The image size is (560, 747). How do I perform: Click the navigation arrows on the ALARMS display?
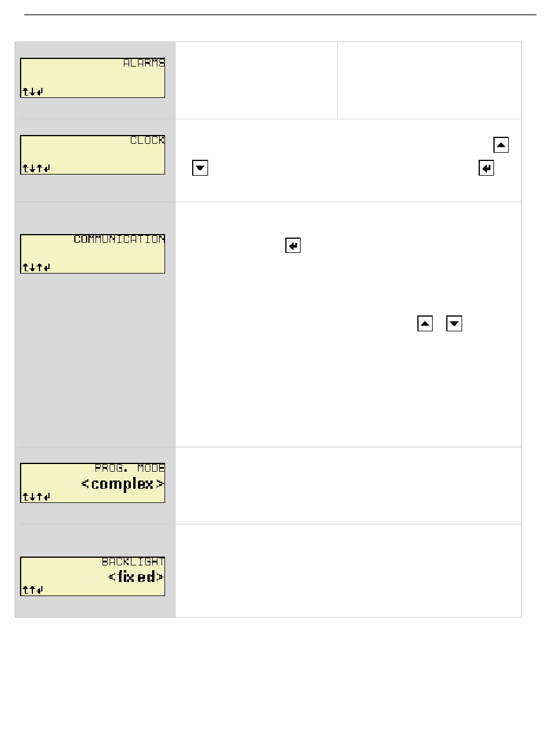[33, 92]
